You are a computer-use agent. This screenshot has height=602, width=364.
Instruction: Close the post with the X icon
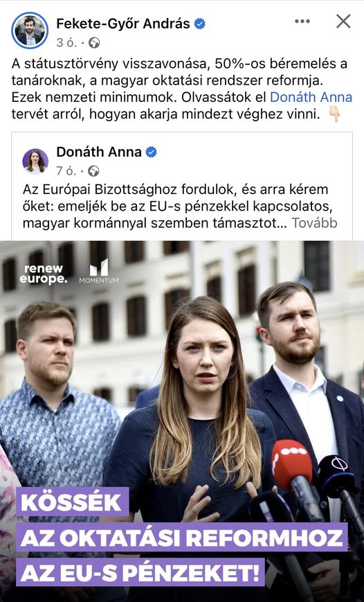pos(343,21)
